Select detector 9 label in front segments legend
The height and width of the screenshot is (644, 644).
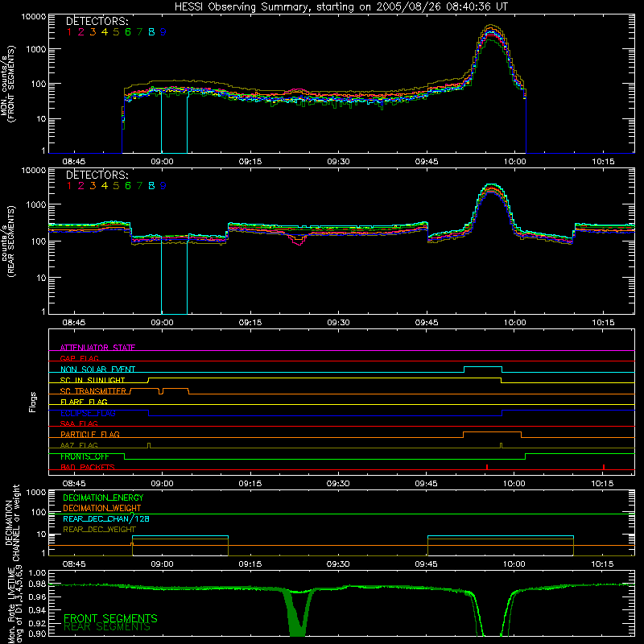(163, 31)
